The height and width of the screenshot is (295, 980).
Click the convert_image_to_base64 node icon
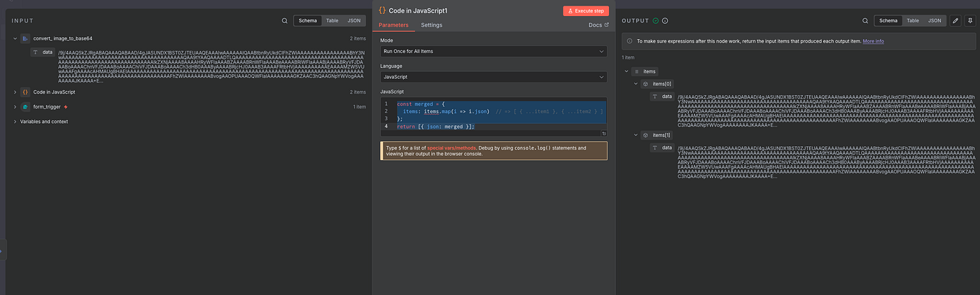[25, 38]
